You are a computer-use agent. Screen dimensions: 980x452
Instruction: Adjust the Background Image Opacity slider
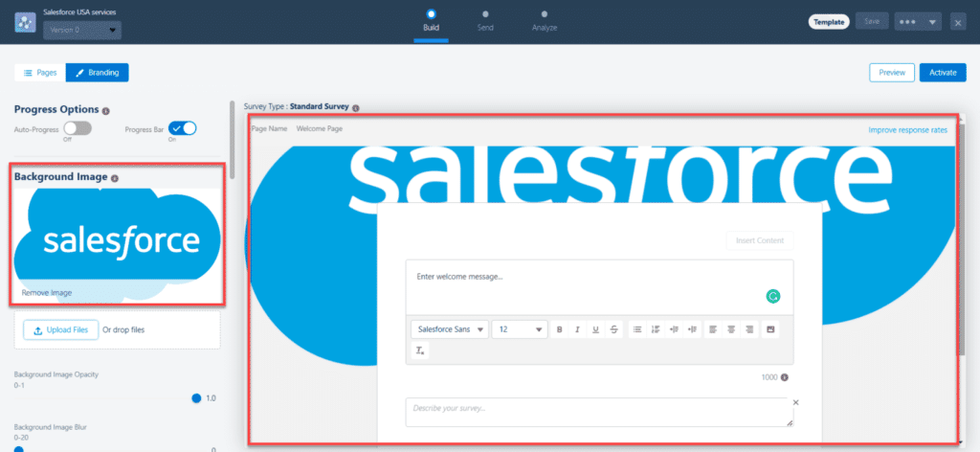pyautogui.click(x=196, y=397)
